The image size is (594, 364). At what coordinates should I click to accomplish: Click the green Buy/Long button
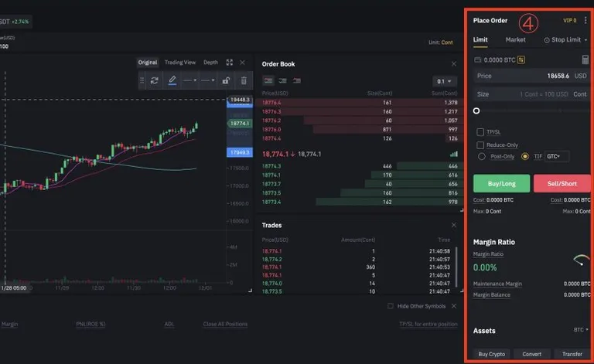tap(501, 183)
